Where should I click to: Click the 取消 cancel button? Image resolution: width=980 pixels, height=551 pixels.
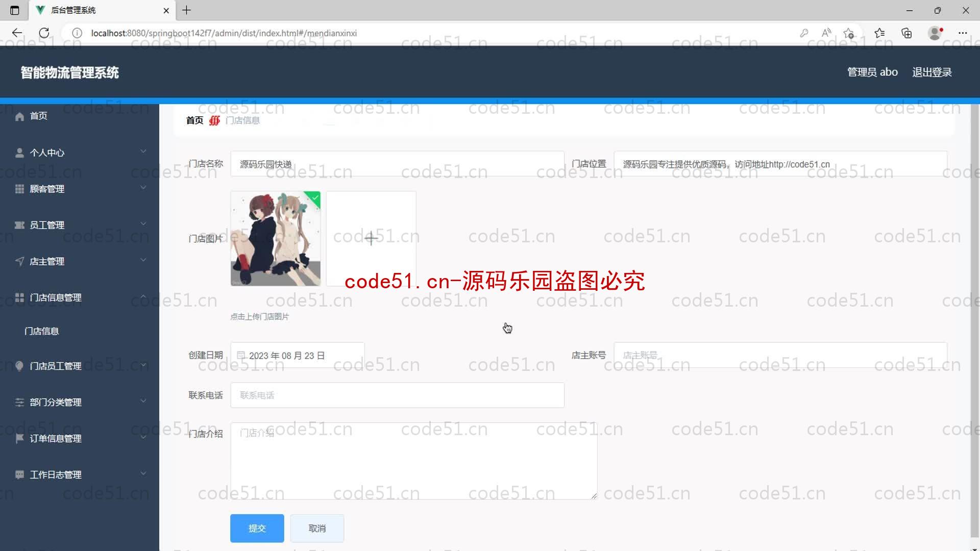tap(317, 528)
